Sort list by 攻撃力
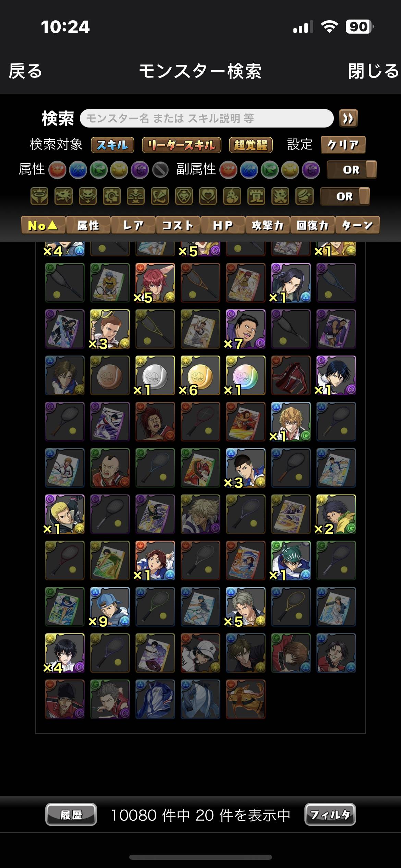Viewport: 401px width, 868px height. pyautogui.click(x=268, y=225)
